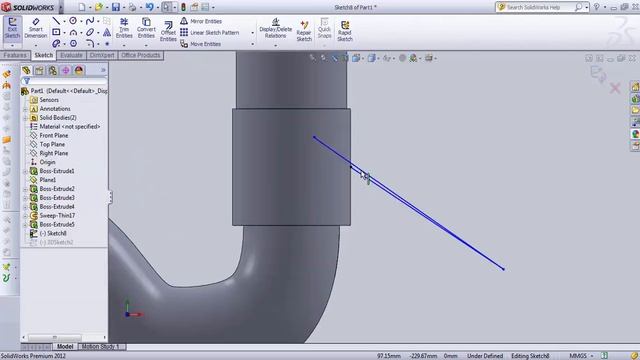Open the Trim Entities dropdown arrow

point(124,45)
